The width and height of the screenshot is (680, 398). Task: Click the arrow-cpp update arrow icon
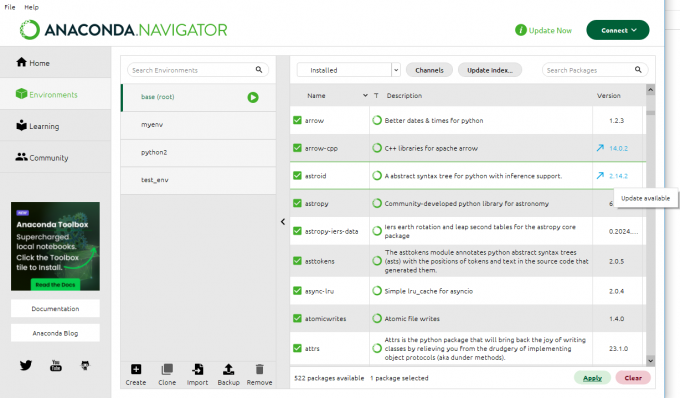pyautogui.click(x=600, y=148)
